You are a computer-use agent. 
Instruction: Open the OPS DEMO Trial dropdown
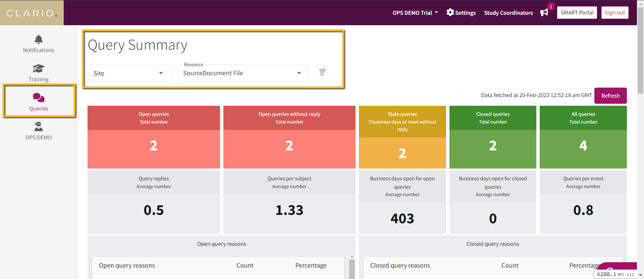pos(415,13)
